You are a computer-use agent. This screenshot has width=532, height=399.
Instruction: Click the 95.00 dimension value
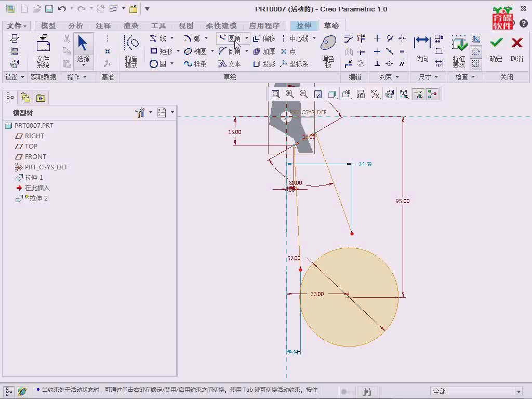(403, 201)
